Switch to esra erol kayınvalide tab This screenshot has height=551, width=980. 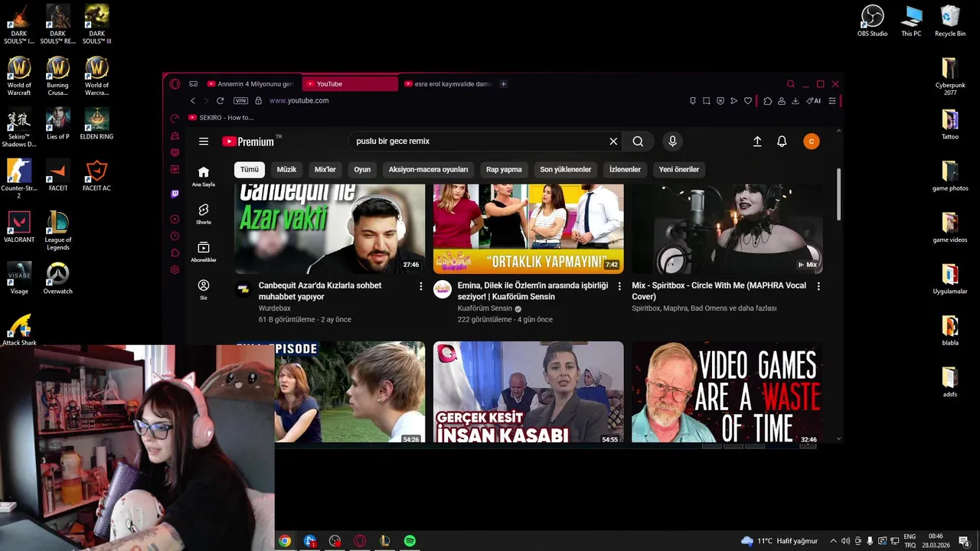click(x=448, y=84)
